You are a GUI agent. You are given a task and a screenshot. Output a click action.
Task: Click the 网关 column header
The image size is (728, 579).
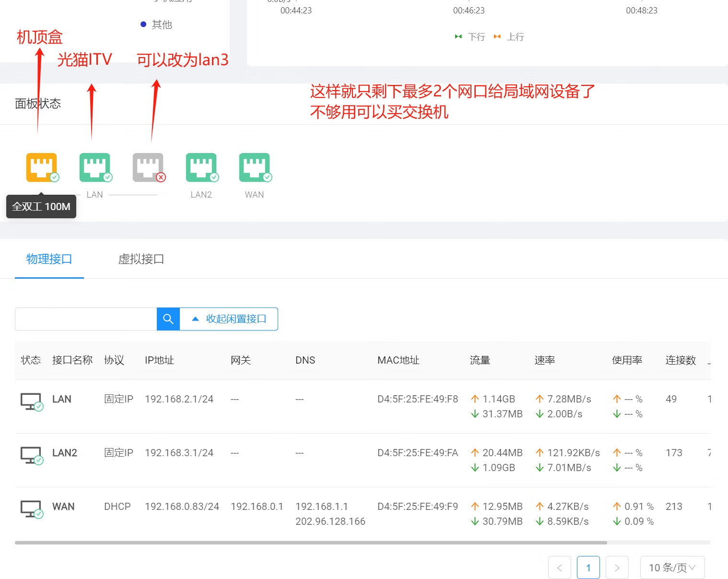click(241, 360)
